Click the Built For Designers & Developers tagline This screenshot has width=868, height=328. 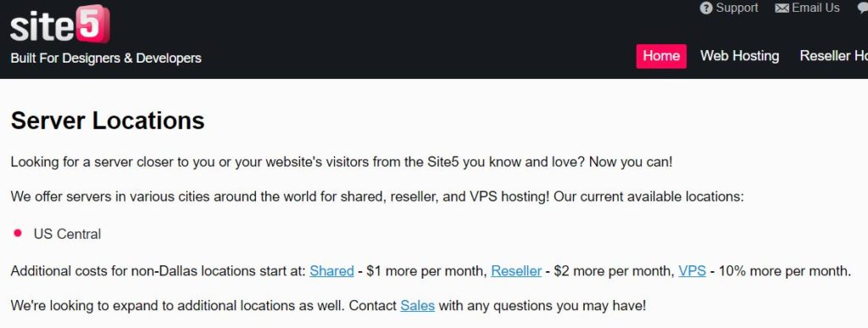[x=106, y=58]
